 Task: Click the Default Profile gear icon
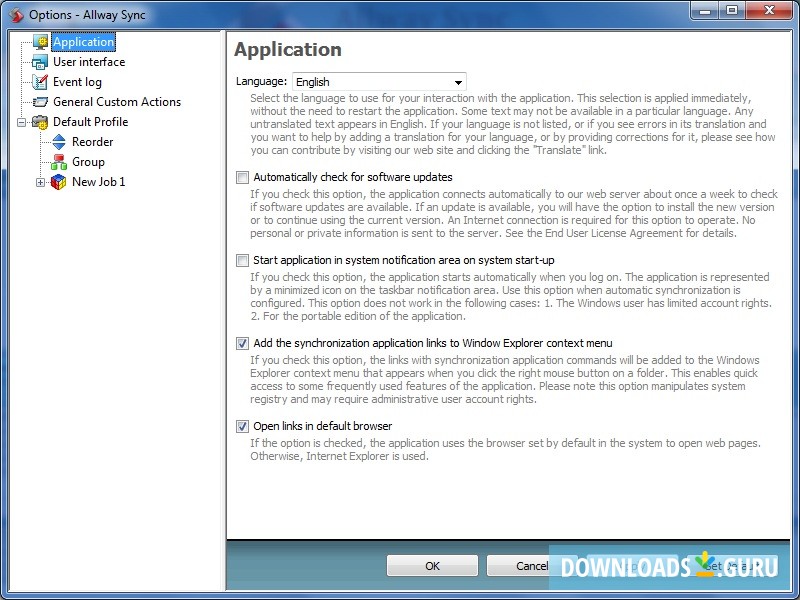click(x=40, y=122)
